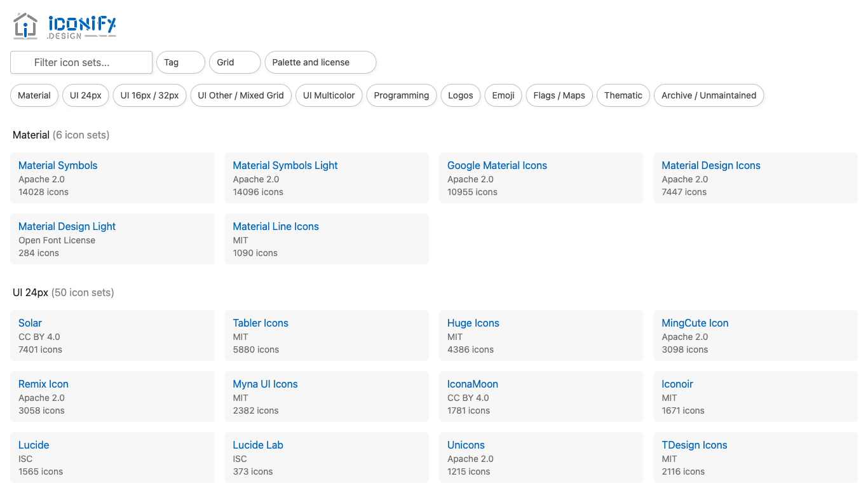Screen dimensions: 868x488
Task: Click the '2382 icons' count text
Action: coord(256,410)
